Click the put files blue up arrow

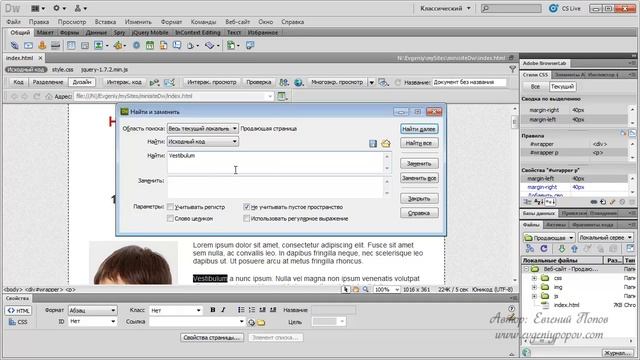(574, 248)
